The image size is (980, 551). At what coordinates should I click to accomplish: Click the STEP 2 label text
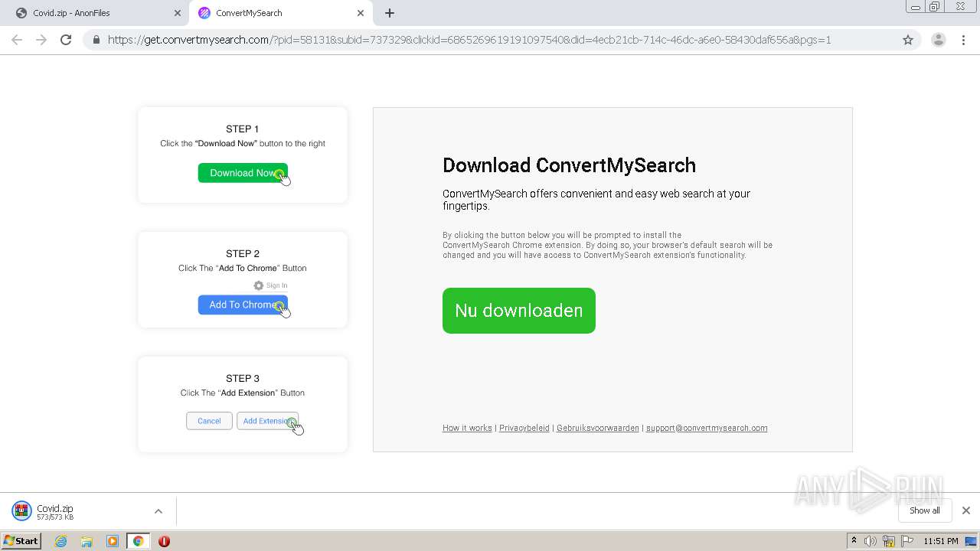(x=242, y=253)
